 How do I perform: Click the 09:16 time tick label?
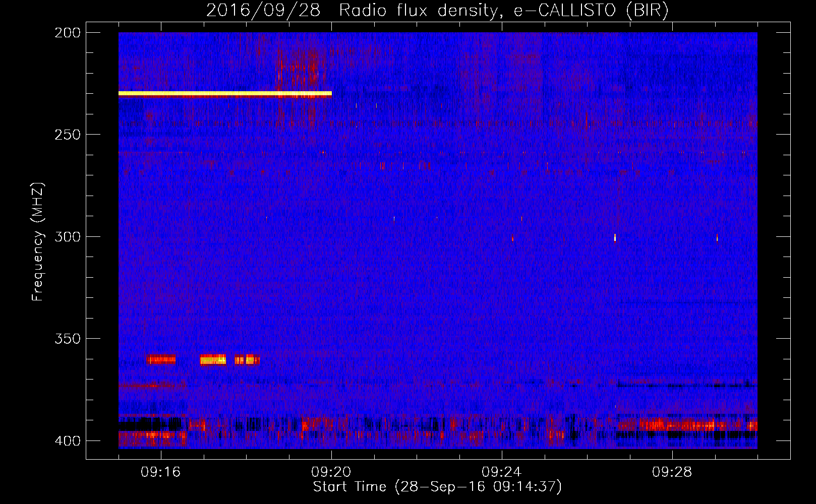coord(161,472)
